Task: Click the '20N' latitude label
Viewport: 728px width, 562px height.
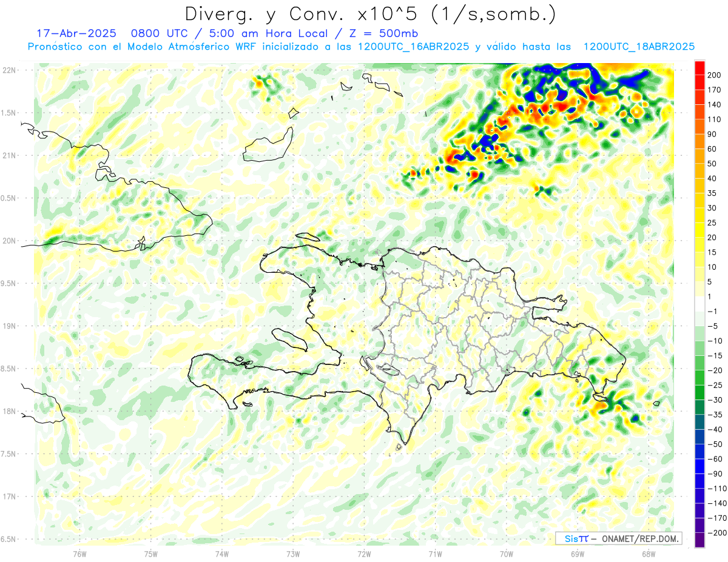Action: click(x=8, y=241)
